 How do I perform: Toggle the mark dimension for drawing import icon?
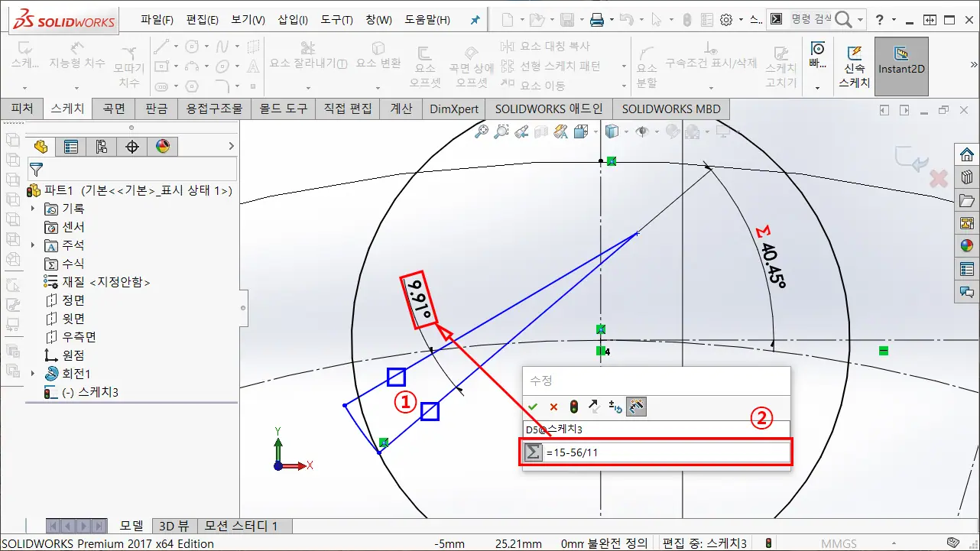click(636, 407)
